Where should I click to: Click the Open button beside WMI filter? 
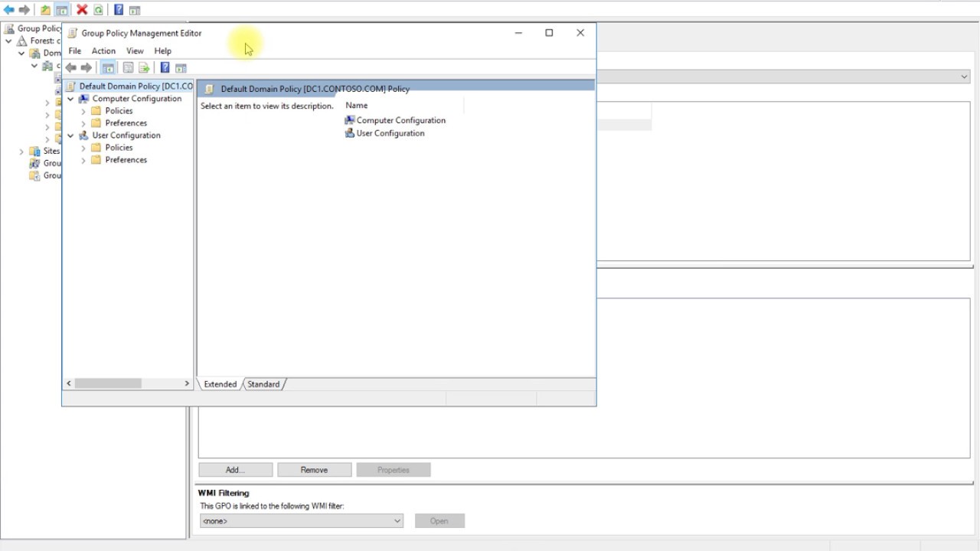(439, 521)
